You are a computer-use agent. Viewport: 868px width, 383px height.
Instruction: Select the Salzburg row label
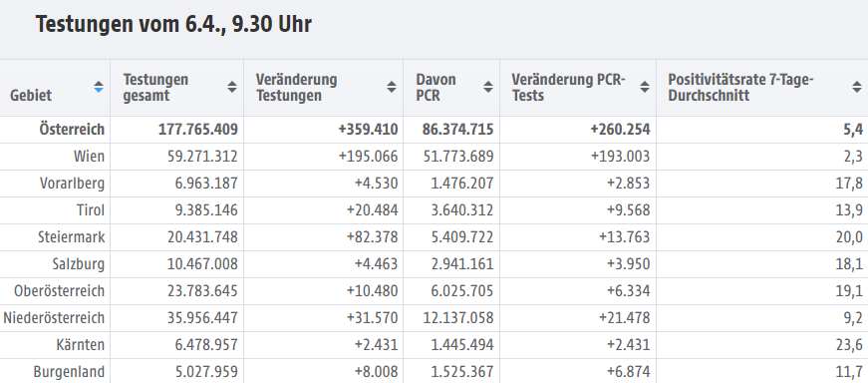click(79, 264)
